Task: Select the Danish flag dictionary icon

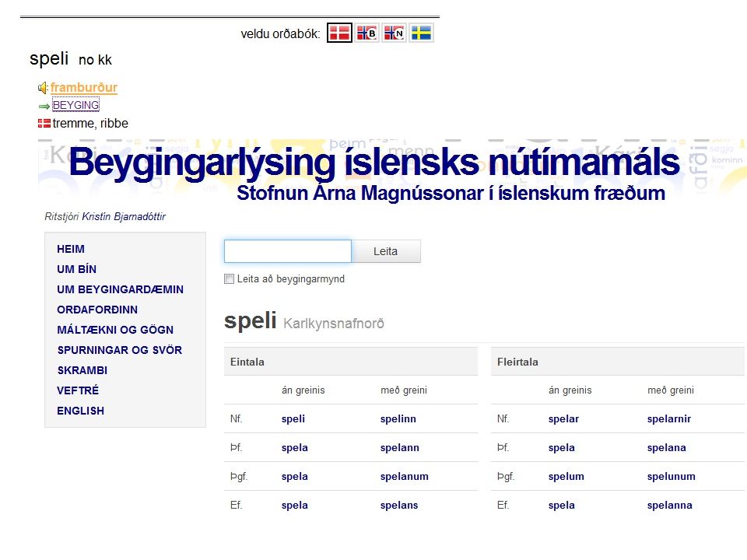Action: click(339, 33)
